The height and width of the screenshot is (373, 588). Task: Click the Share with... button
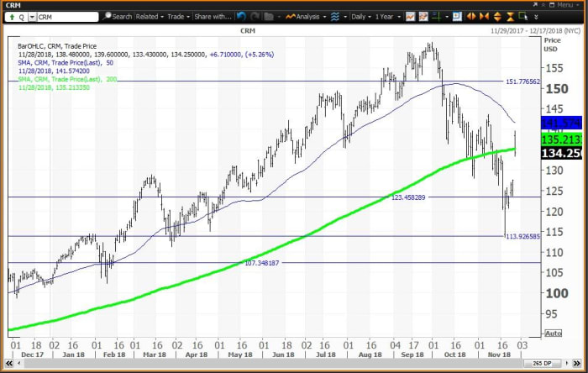[213, 17]
